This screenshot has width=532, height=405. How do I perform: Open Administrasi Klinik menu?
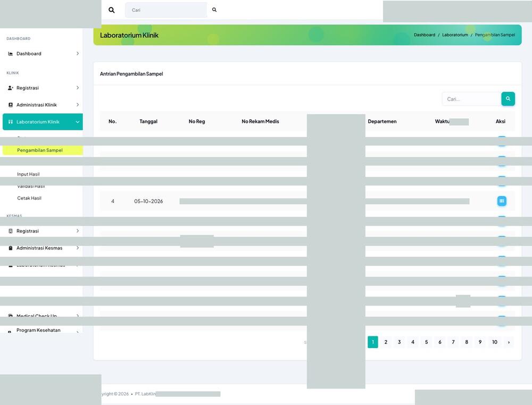pos(43,105)
